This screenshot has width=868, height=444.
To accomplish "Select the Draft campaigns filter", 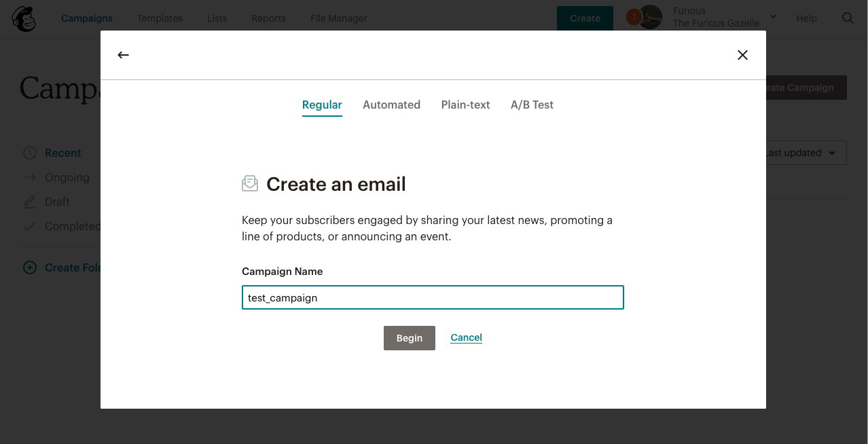I will click(58, 202).
